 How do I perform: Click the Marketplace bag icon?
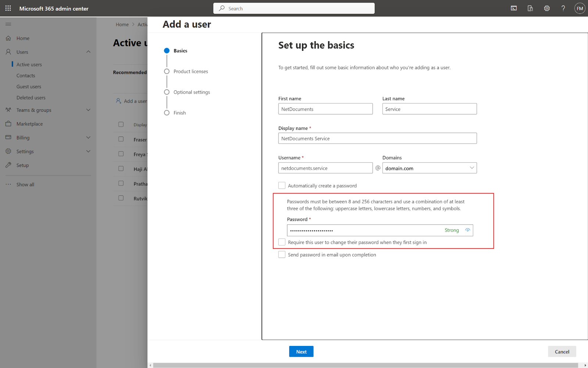(8, 124)
